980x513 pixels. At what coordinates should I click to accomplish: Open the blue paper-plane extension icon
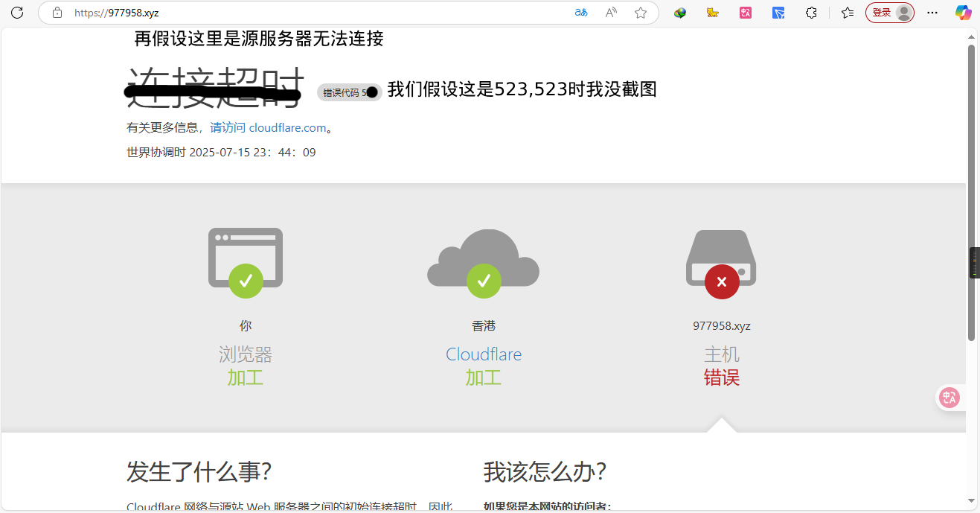(x=778, y=13)
